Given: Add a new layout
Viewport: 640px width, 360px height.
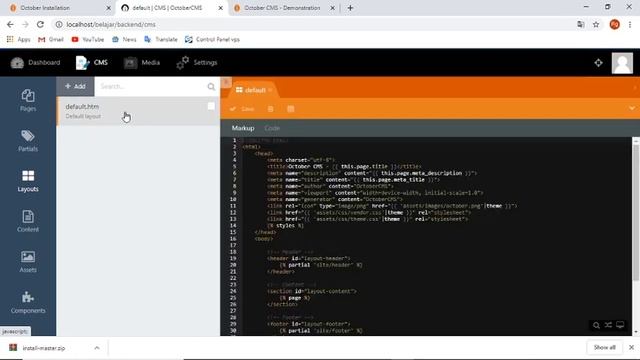Looking at the screenshot, I should coord(75,86).
